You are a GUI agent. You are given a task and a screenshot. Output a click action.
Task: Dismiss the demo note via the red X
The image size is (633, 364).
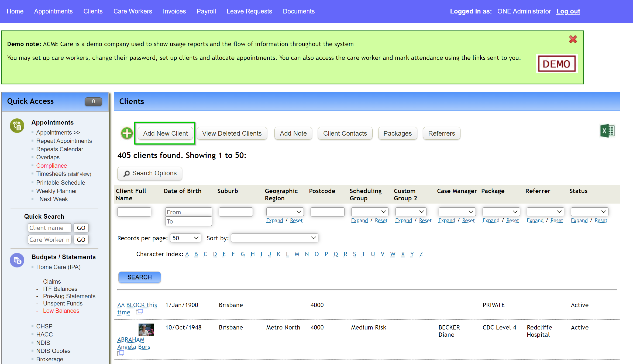point(573,39)
